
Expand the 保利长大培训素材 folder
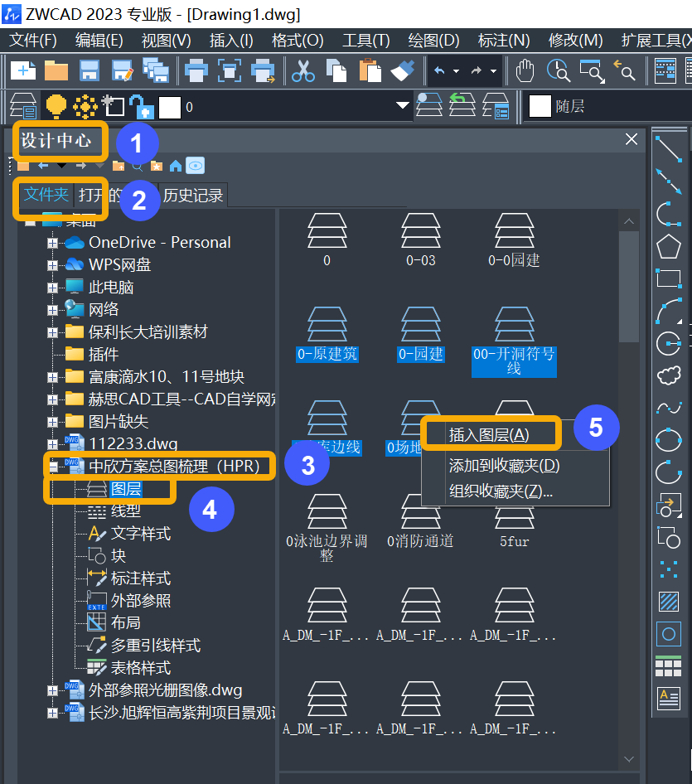pyautogui.click(x=52, y=332)
